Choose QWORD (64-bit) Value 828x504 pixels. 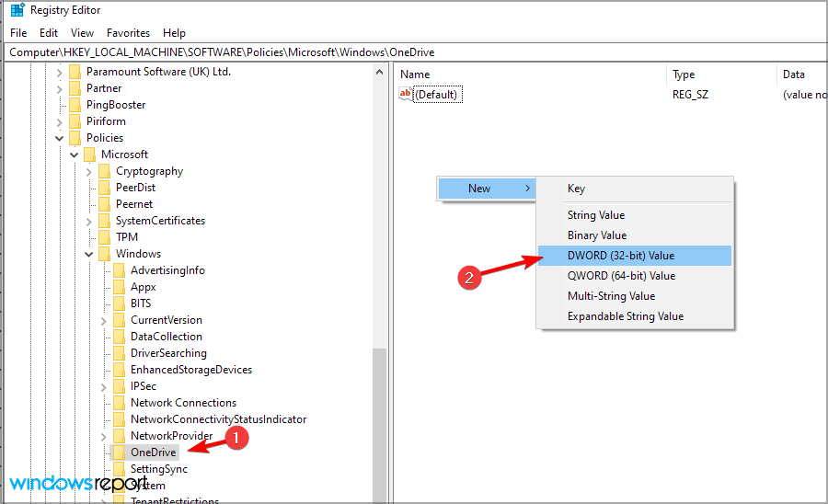(635, 276)
